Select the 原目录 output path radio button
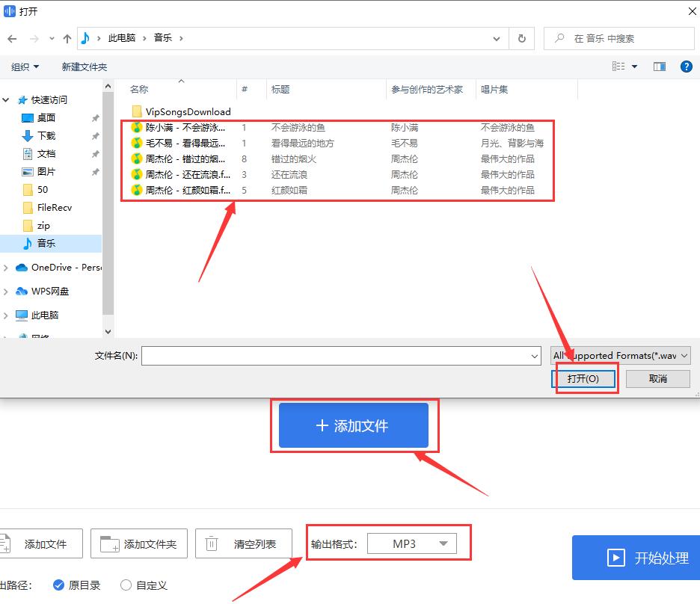The width and height of the screenshot is (700, 604). (58, 585)
